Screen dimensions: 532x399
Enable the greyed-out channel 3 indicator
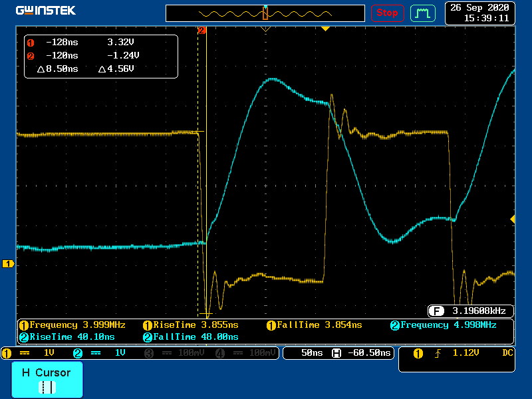174,353
